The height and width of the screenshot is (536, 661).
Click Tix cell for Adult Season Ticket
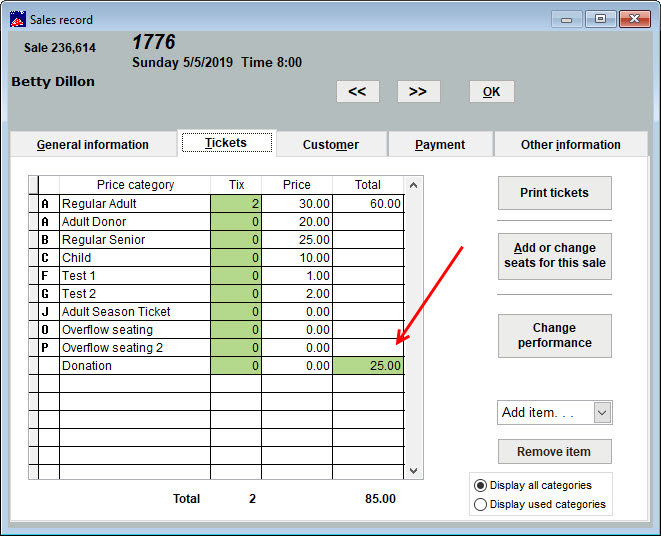click(236, 312)
